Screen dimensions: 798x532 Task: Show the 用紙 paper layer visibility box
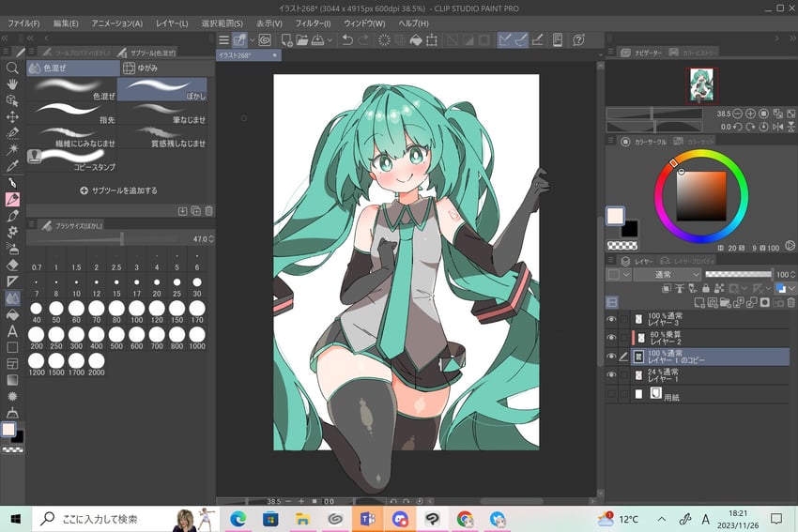(x=611, y=394)
